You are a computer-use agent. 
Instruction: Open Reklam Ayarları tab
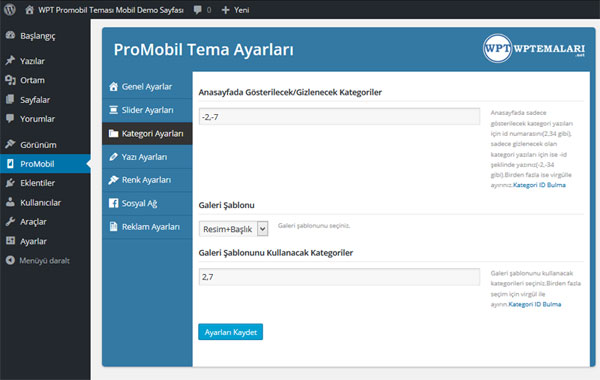[x=147, y=227]
